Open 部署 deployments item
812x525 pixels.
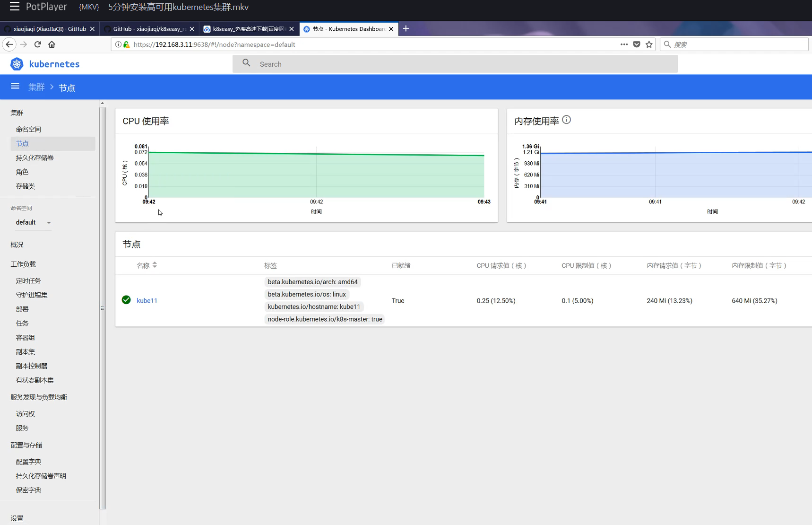[22, 309]
